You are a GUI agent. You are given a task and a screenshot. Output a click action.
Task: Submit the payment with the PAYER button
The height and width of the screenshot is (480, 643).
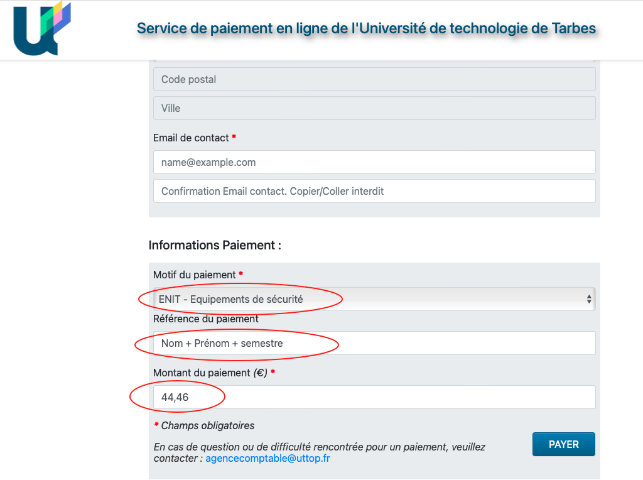click(x=563, y=444)
